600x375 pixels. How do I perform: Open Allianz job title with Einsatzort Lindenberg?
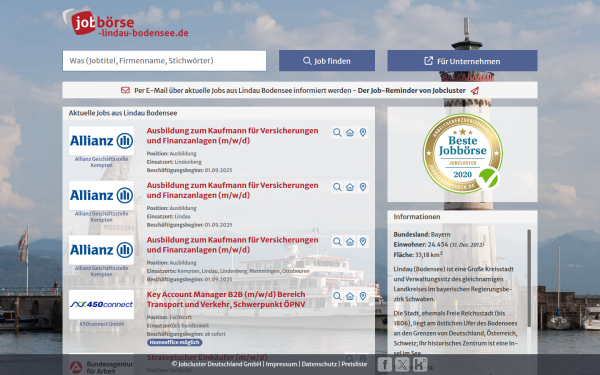232,135
